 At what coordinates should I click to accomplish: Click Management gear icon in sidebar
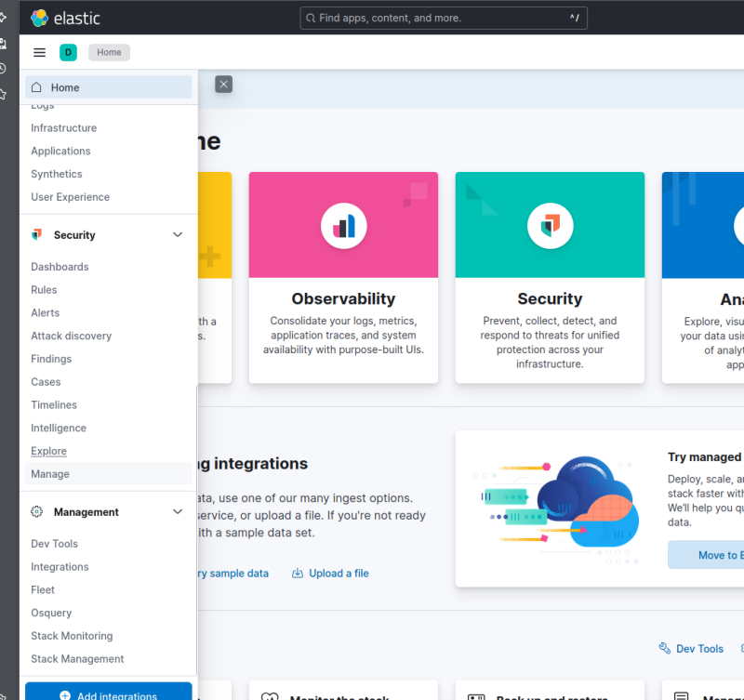coord(37,512)
